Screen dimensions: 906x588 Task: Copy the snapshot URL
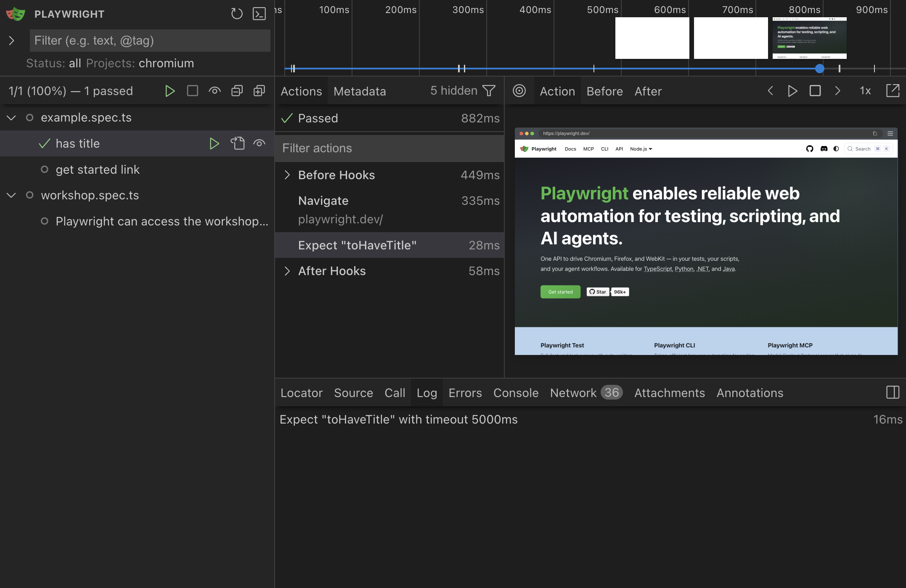pos(875,134)
